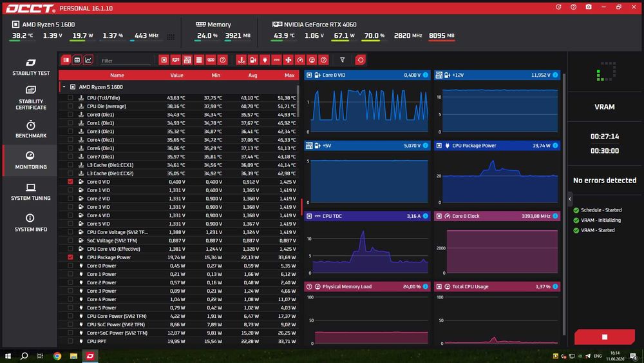Collapse the AMD Ryzen 5 1600 group
This screenshot has height=363, width=644.
(x=64, y=87)
